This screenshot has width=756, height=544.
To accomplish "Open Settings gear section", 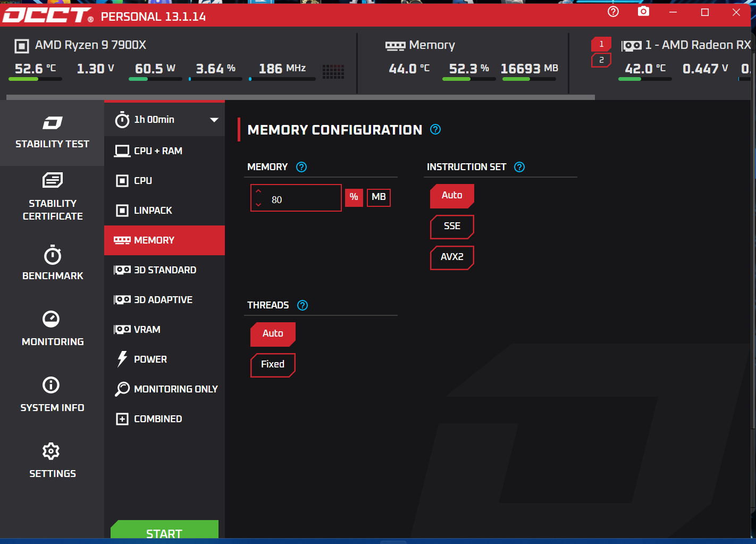I will [x=52, y=460].
